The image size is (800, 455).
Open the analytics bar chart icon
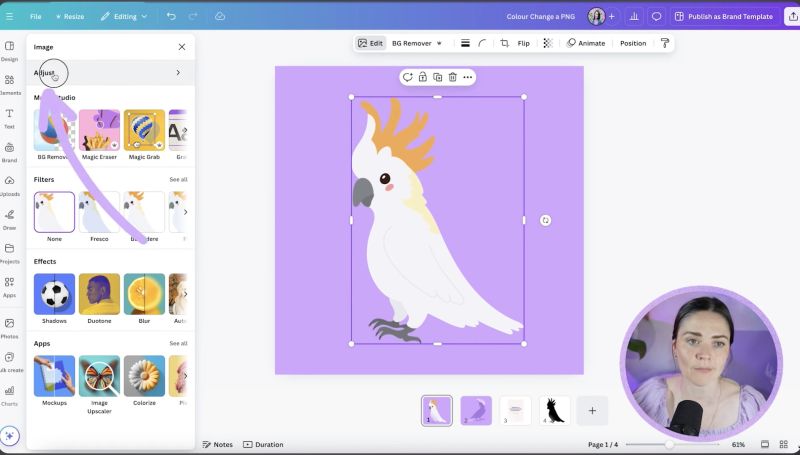(634, 16)
